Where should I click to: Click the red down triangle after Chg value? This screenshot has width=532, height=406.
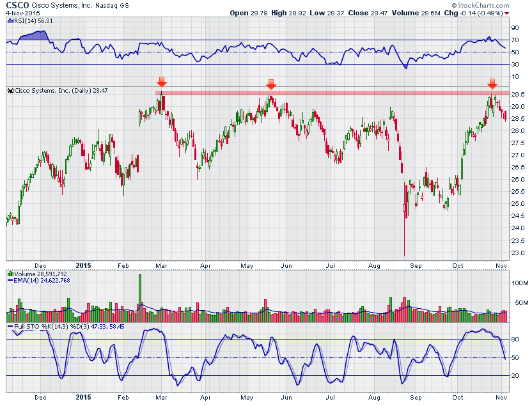(x=507, y=13)
